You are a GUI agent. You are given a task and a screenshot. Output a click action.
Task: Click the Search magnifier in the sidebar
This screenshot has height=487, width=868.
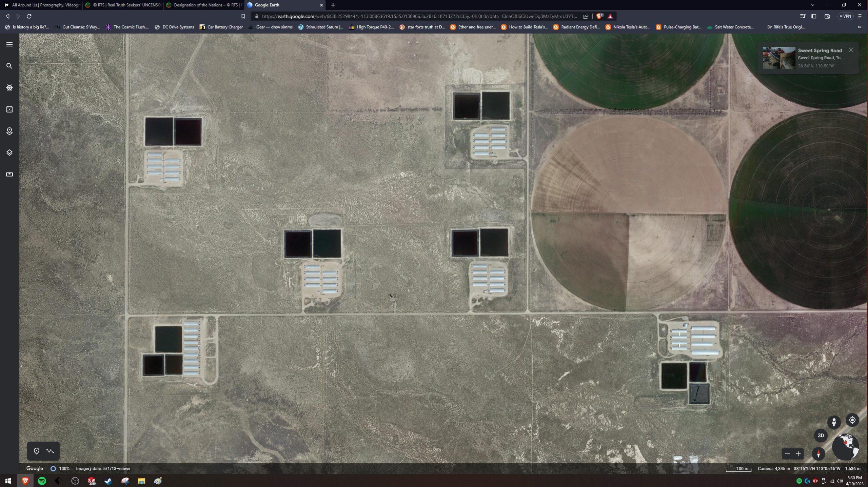[x=9, y=66]
